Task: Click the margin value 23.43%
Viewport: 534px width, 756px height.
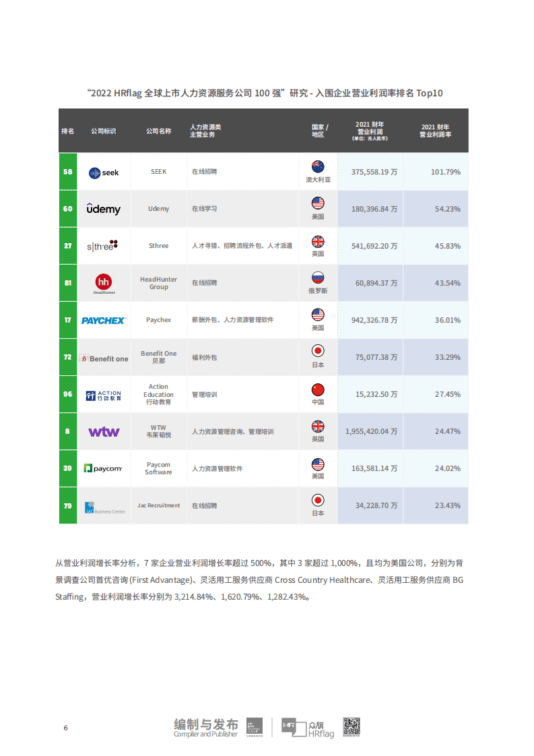Action: 448,505
